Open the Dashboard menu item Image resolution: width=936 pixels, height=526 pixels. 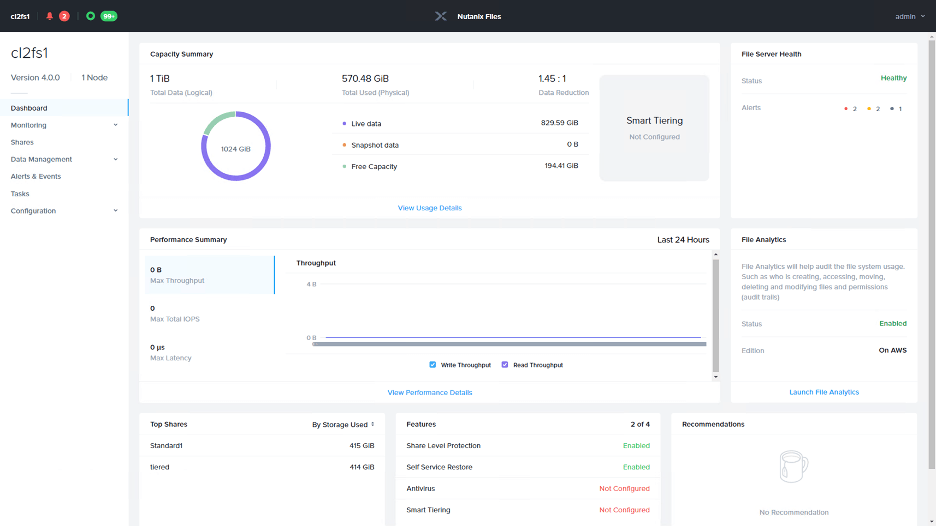[64, 108]
